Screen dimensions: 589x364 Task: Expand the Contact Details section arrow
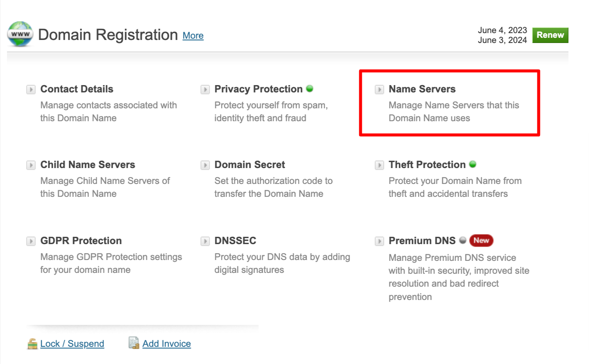[31, 89]
